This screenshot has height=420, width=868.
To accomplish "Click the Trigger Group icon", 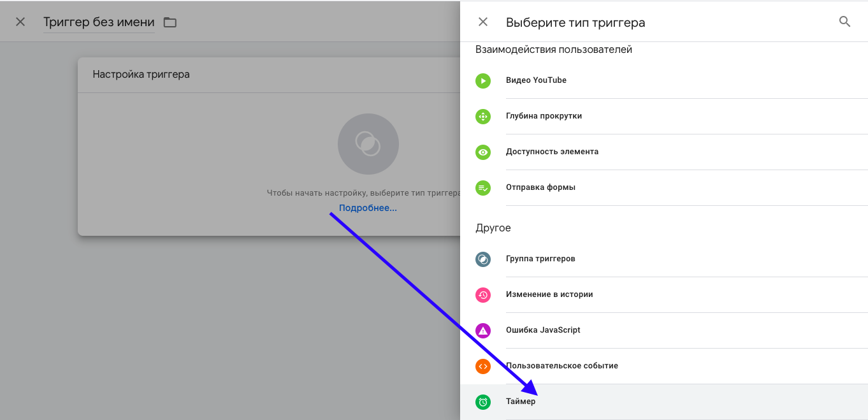I will (x=483, y=259).
